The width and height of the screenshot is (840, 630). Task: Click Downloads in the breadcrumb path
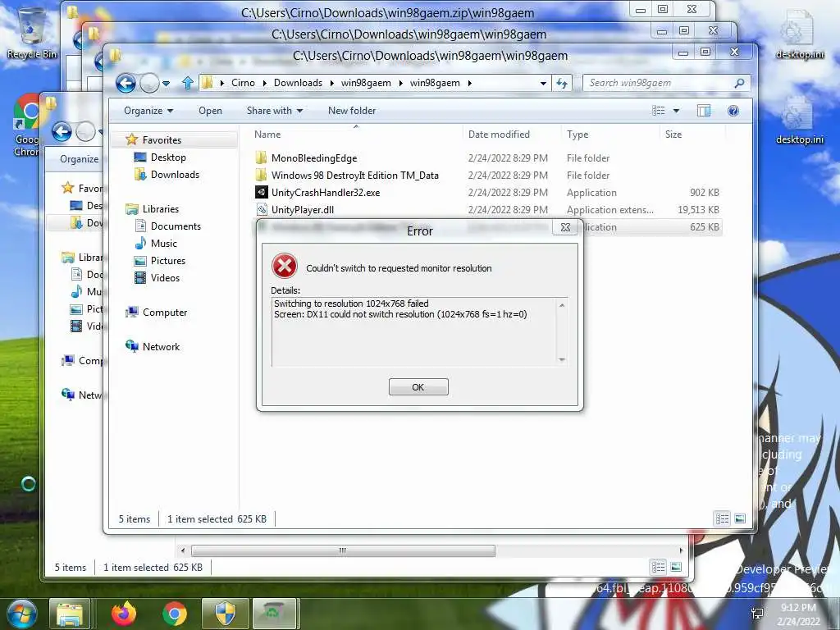coord(298,83)
